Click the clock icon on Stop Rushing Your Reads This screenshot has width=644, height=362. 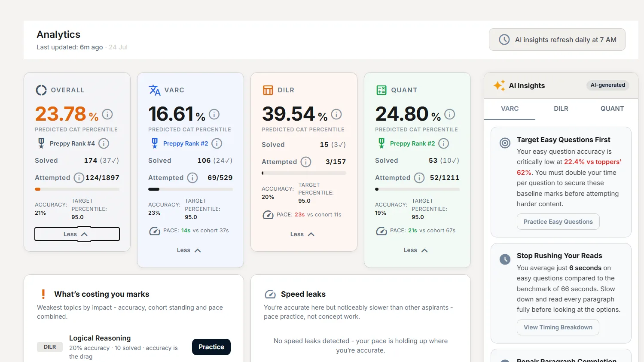pyautogui.click(x=505, y=259)
